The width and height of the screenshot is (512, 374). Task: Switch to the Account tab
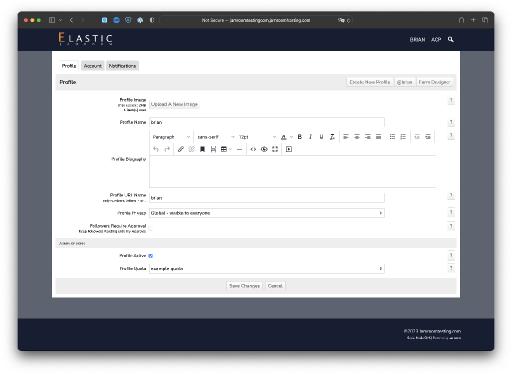(93, 66)
